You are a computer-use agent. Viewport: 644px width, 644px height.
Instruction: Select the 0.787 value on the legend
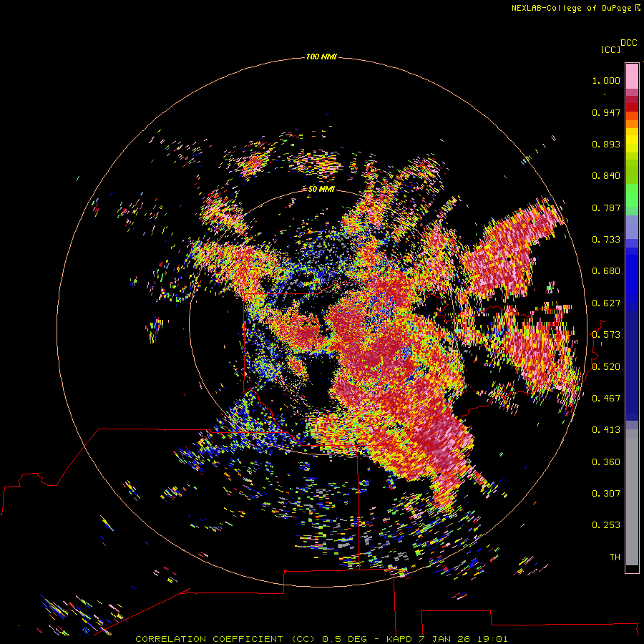pos(606,208)
